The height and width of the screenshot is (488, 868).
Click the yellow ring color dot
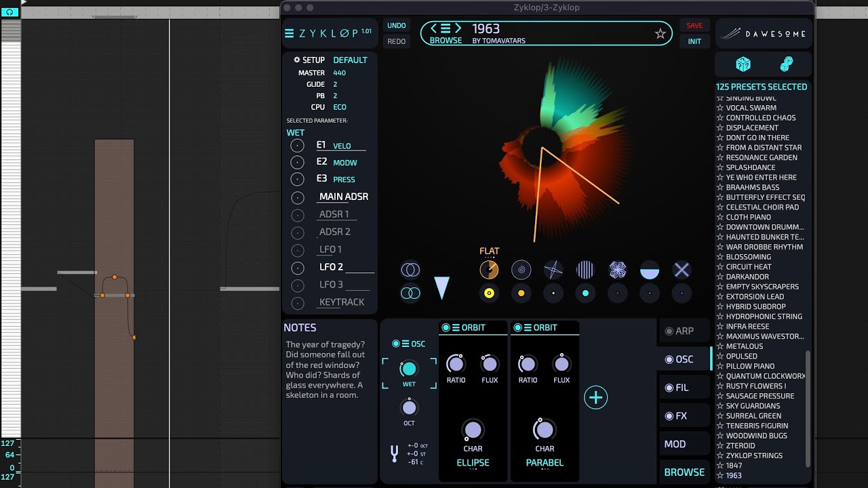[x=489, y=293]
